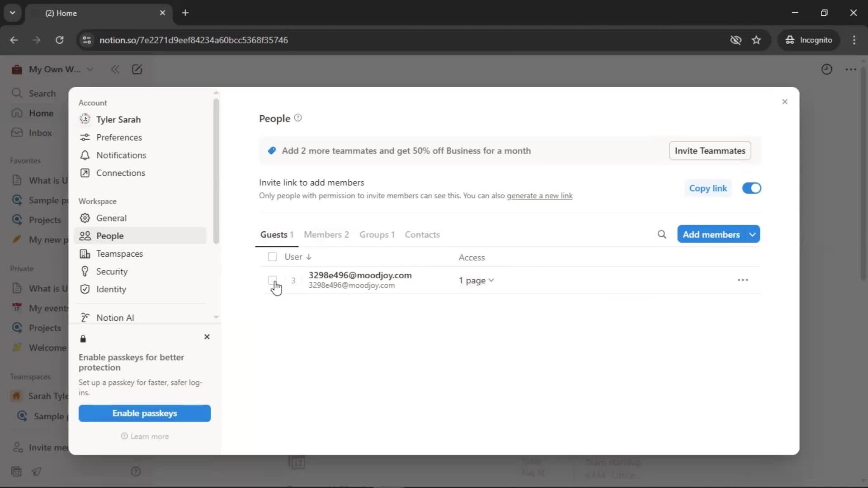Open the 1 page access dropdown
The height and width of the screenshot is (488, 868).
pos(476,281)
